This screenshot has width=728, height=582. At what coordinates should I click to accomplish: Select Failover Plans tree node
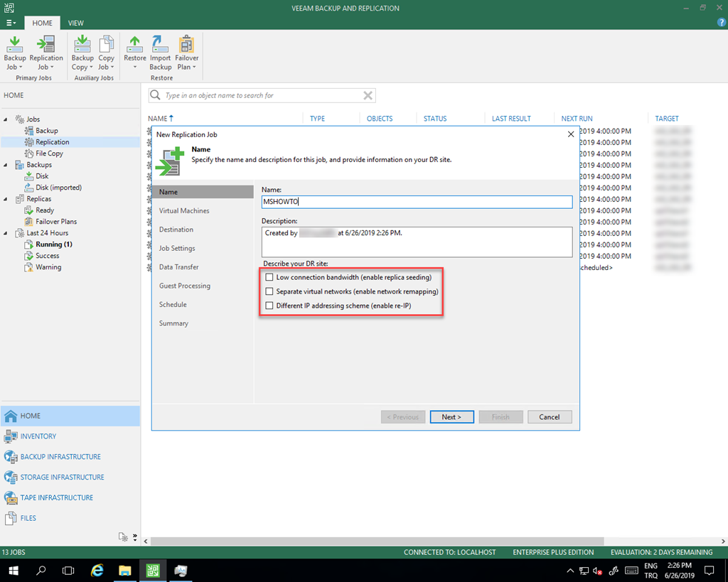55,222
